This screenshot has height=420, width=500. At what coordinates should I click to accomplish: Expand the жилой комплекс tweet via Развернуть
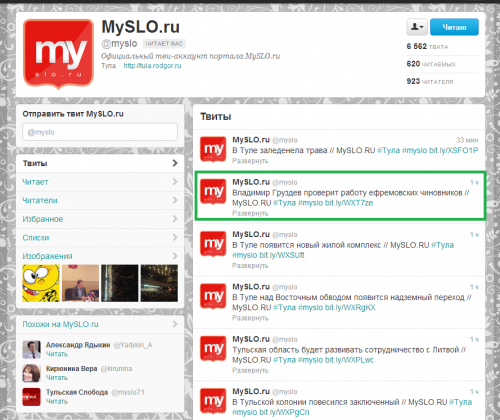pos(250,266)
